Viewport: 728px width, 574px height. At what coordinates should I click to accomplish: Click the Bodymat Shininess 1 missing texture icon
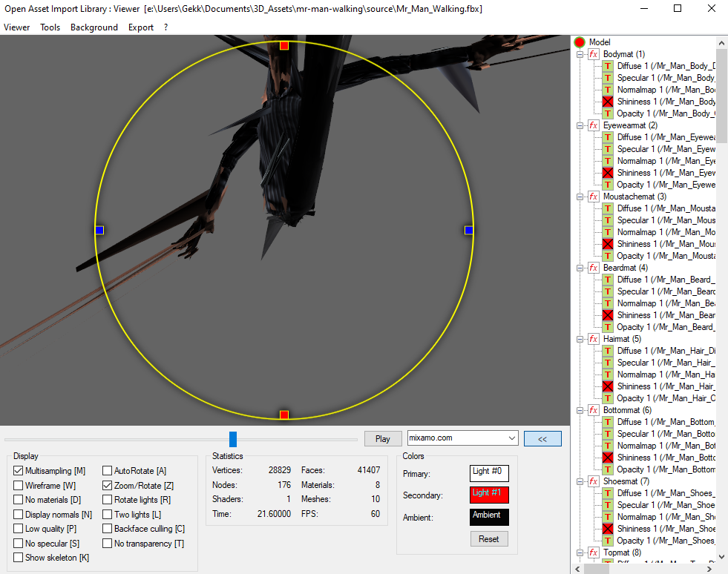click(608, 102)
